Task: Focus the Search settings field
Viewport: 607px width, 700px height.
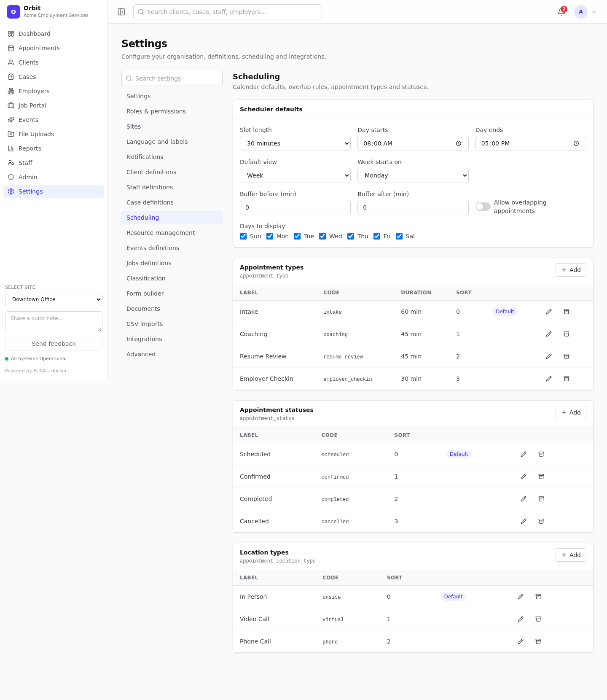Action: [x=172, y=78]
